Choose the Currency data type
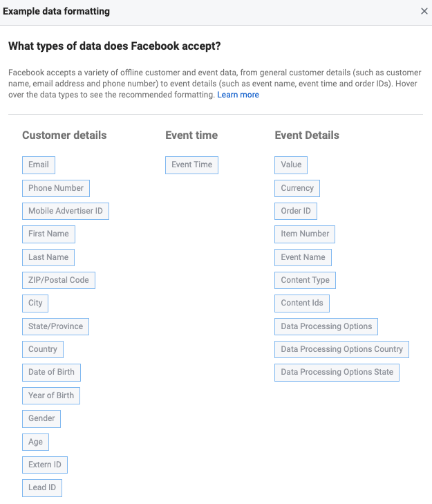The width and height of the screenshot is (432, 504). click(297, 188)
